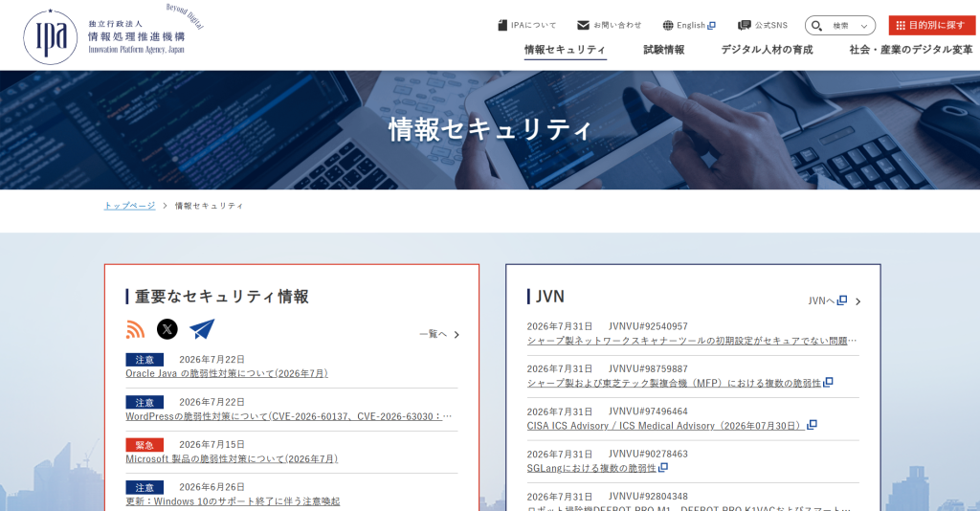
Task: Click the paper plane mail icon
Action: coord(202,328)
